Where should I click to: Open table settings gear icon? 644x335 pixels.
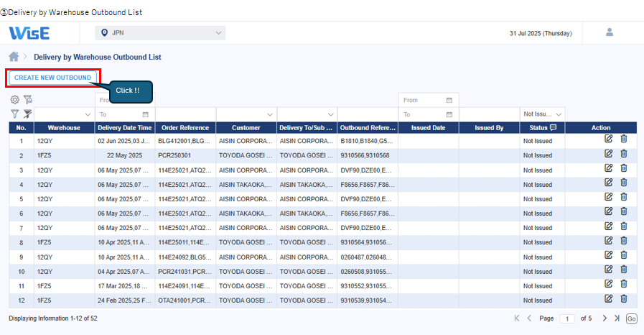[x=14, y=100]
